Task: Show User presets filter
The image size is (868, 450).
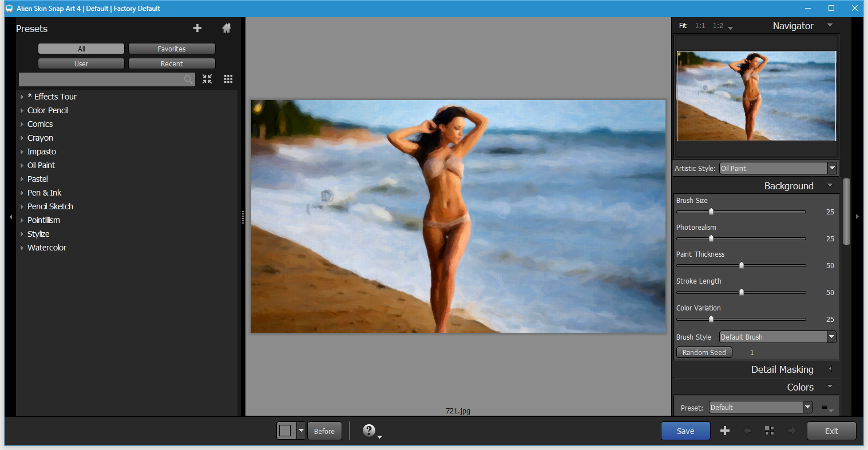Action: point(81,63)
